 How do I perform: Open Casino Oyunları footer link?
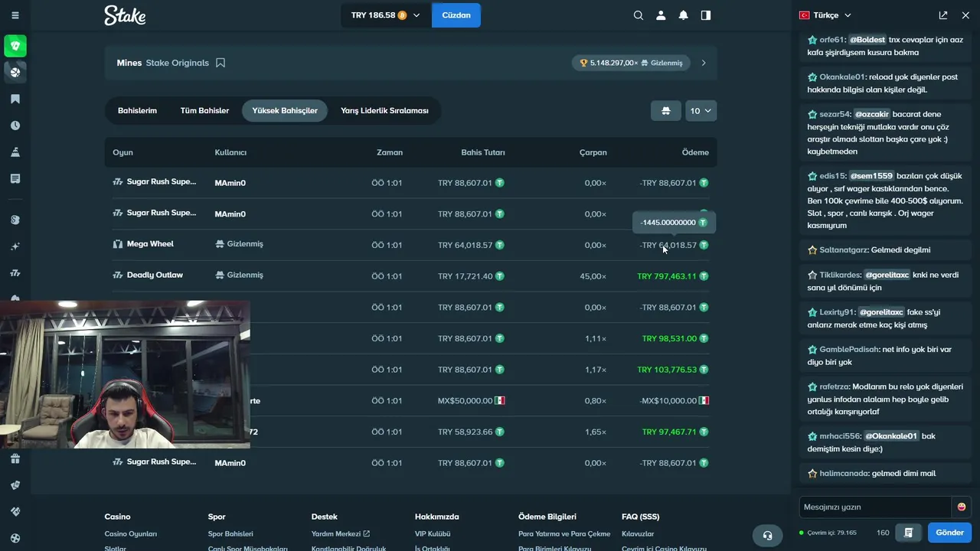(131, 533)
